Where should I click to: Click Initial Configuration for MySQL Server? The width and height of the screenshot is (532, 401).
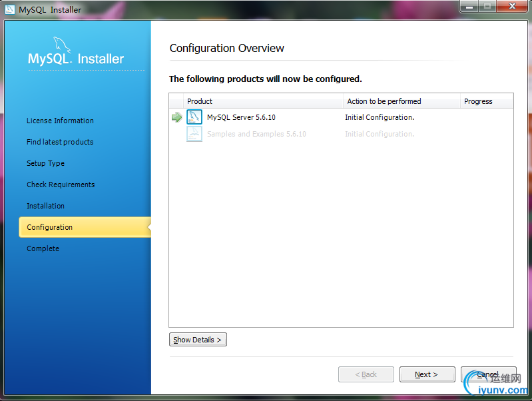(x=380, y=117)
